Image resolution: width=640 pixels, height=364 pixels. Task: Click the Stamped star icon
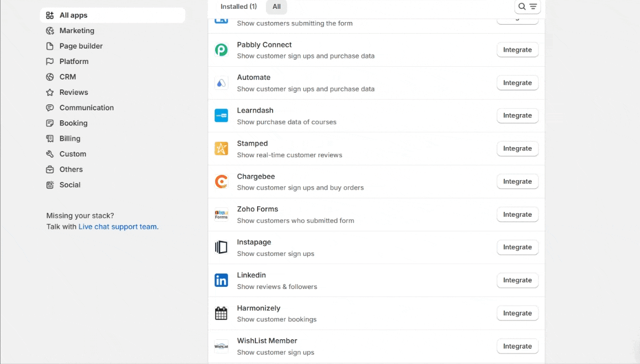pyautogui.click(x=221, y=149)
